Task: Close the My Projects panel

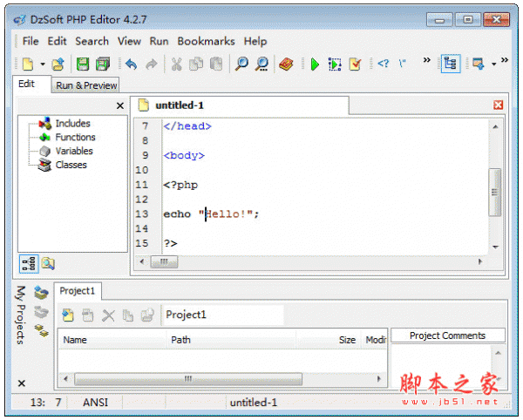Action: (21, 383)
